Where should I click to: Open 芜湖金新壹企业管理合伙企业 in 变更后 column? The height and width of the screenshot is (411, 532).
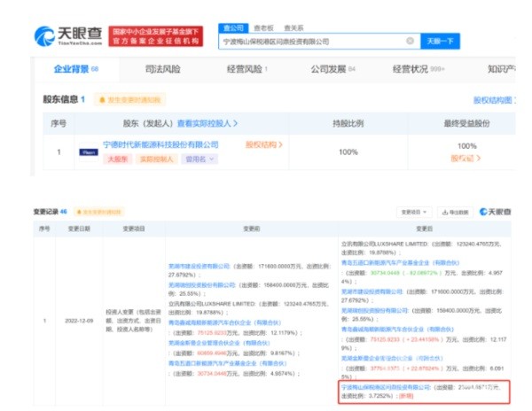point(392,358)
